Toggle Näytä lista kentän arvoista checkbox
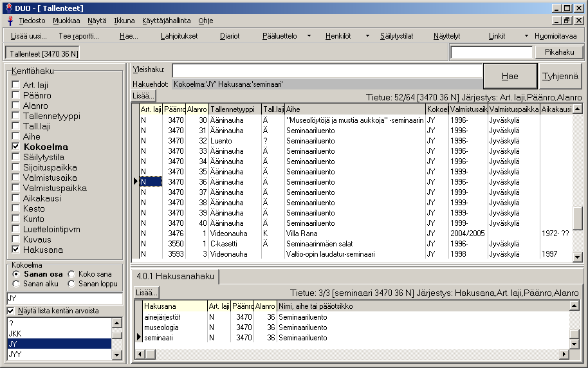The height and width of the screenshot is (368, 588). tap(10, 311)
